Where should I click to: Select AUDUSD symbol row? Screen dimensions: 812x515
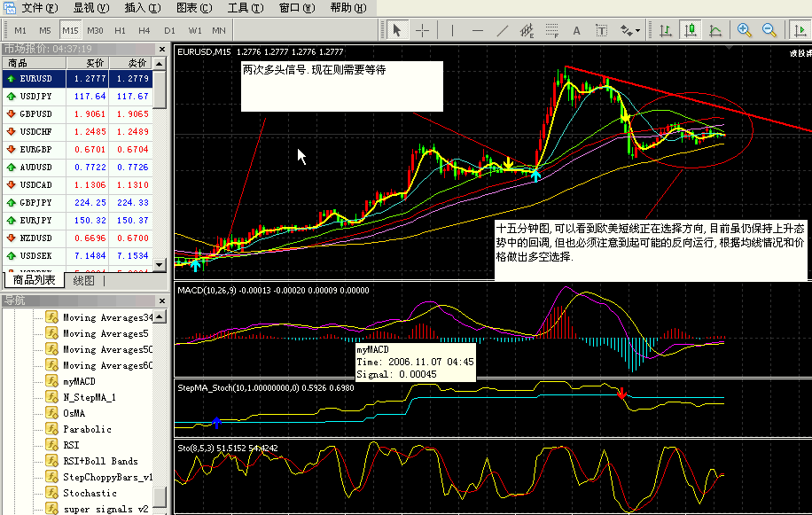tap(78, 168)
